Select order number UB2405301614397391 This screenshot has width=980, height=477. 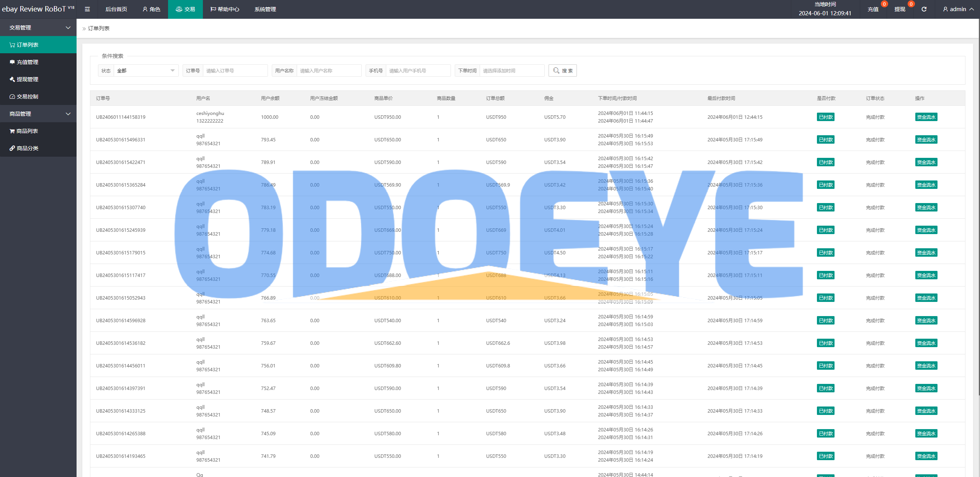(121, 388)
